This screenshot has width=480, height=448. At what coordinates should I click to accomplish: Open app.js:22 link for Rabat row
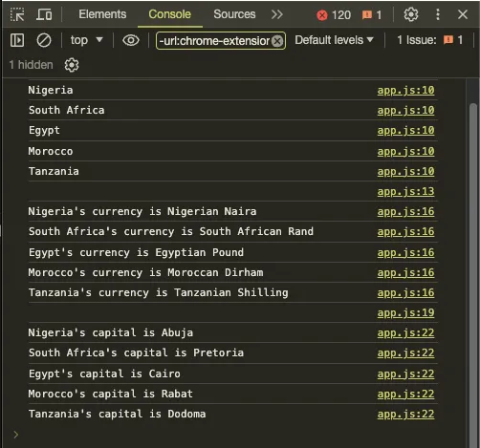tap(405, 395)
